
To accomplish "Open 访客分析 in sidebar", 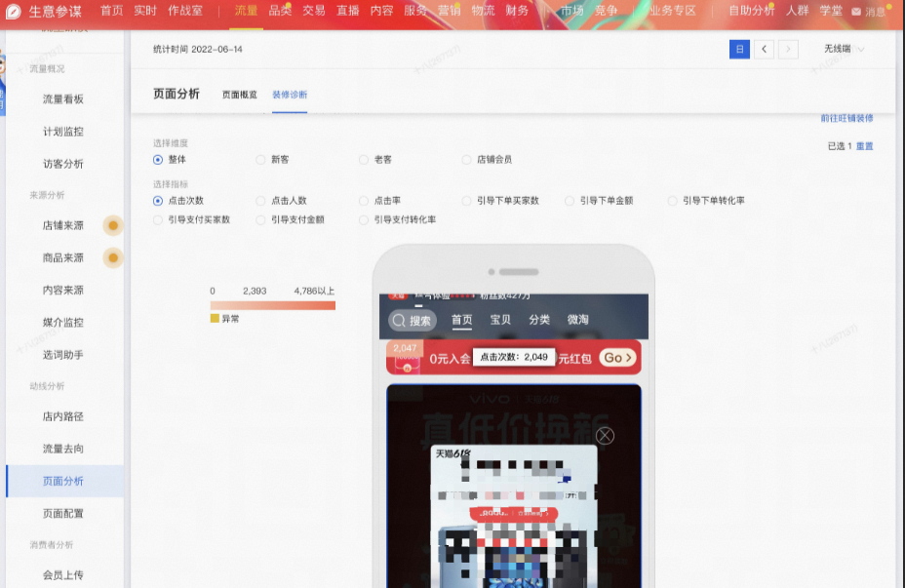I will (x=63, y=164).
